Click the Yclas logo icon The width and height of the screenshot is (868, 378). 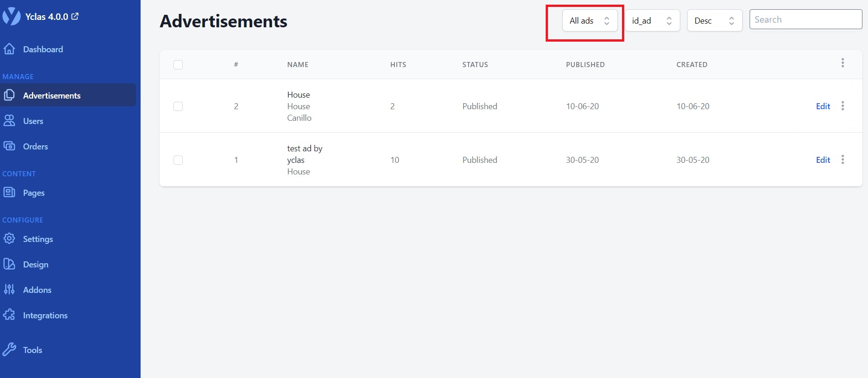[x=12, y=16]
